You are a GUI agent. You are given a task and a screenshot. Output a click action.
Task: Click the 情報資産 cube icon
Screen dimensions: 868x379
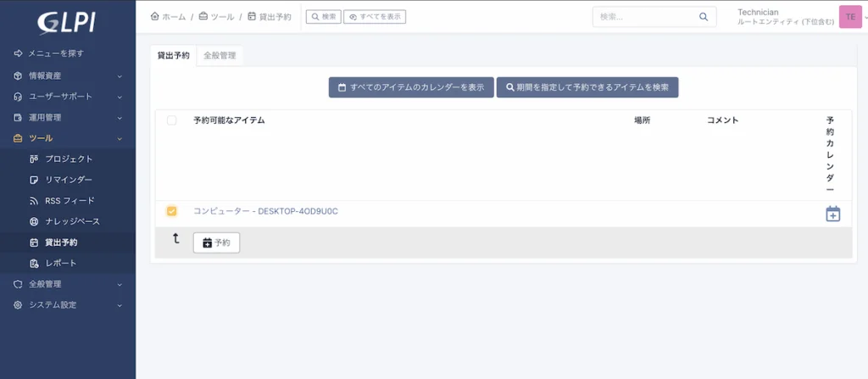pyautogui.click(x=18, y=76)
